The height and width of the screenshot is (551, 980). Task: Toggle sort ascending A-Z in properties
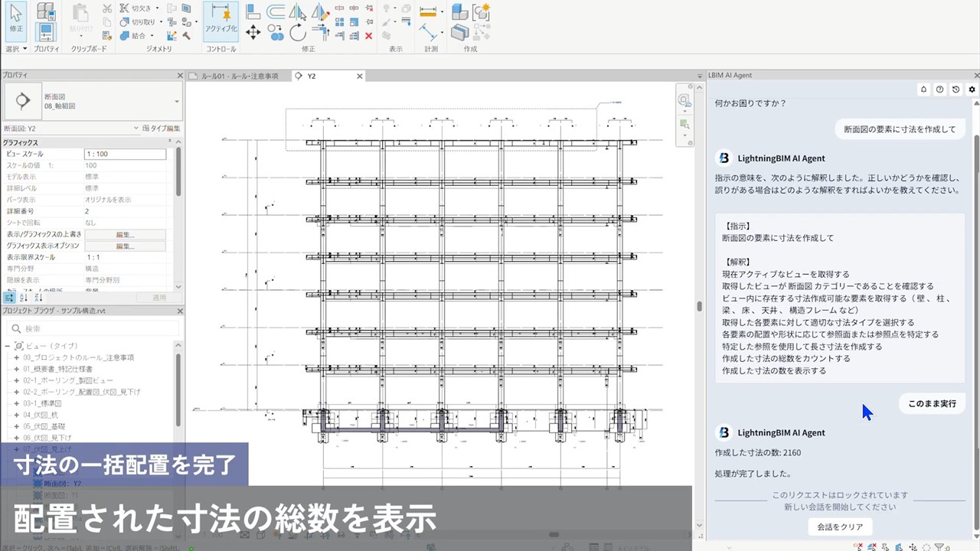click(23, 298)
